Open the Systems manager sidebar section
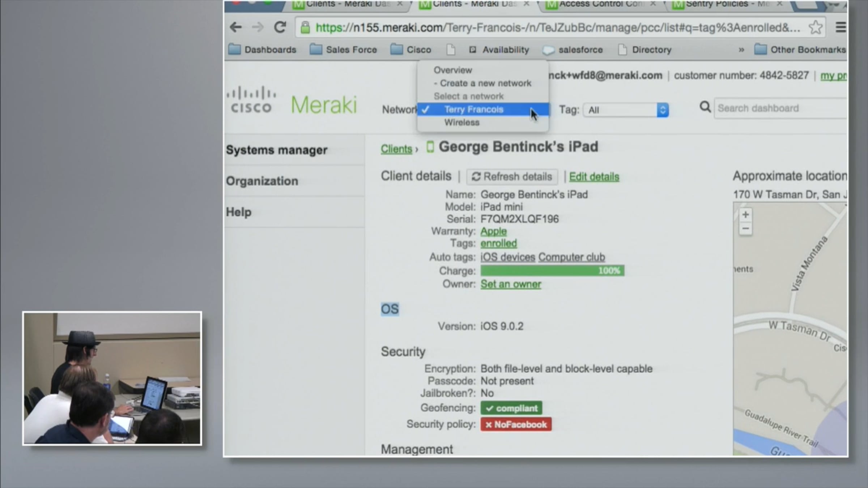The width and height of the screenshot is (868, 488). 277,150
